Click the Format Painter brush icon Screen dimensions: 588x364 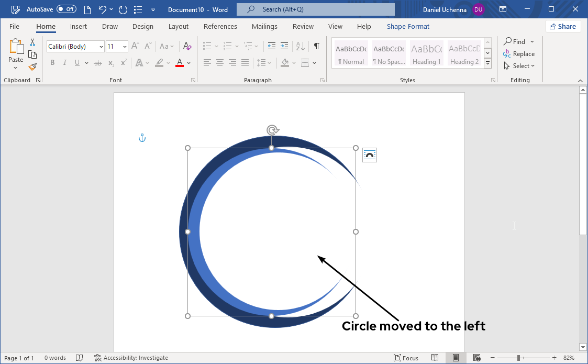[32, 67]
